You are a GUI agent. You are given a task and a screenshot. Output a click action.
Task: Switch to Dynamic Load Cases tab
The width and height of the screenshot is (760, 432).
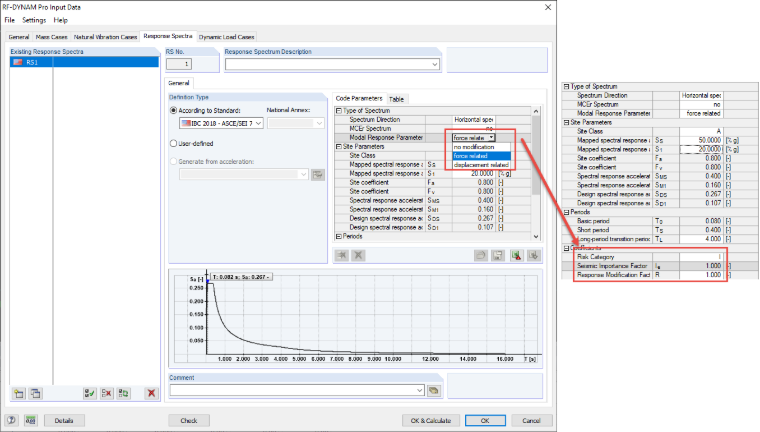coord(226,37)
